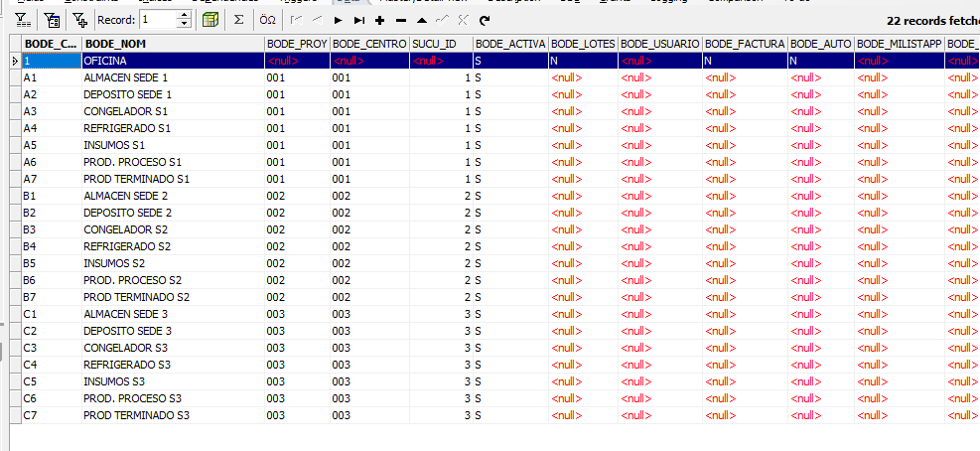The image size is (980, 451).
Task: Cancel edit with X icon
Action: 463,20
